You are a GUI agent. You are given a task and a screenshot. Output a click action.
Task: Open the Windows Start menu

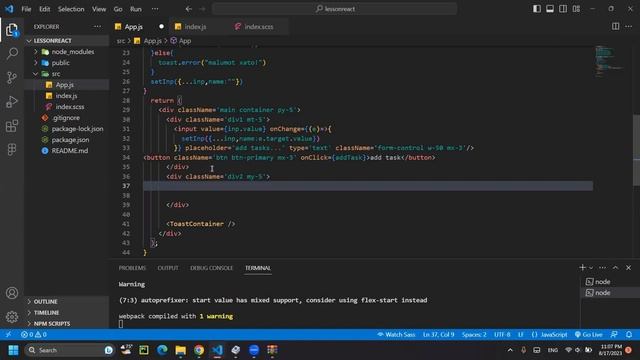13,350
